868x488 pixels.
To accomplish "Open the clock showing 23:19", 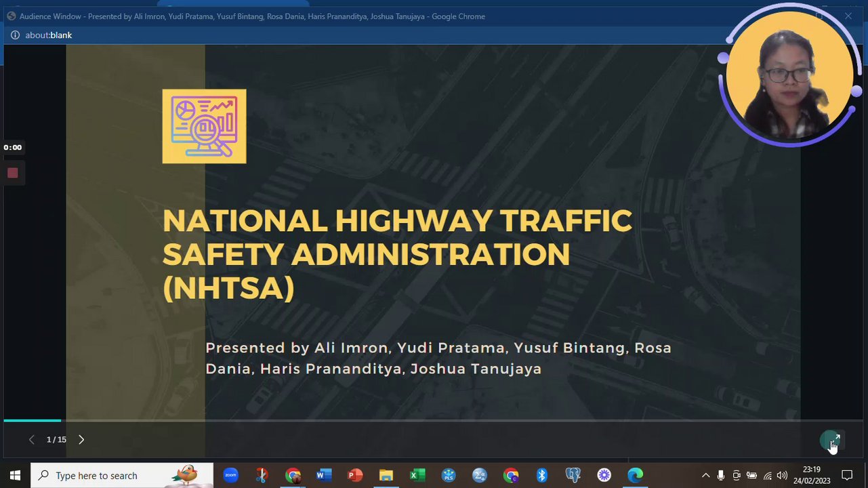I will [812, 475].
